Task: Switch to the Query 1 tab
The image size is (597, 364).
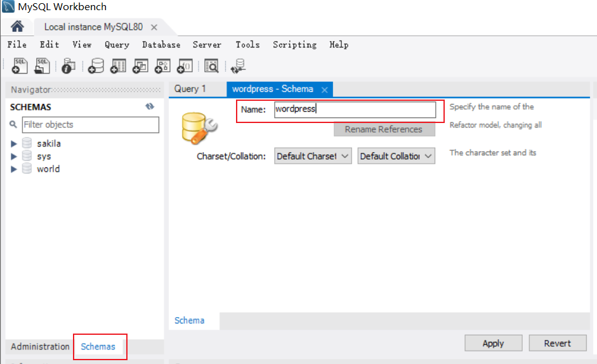Action: [190, 89]
